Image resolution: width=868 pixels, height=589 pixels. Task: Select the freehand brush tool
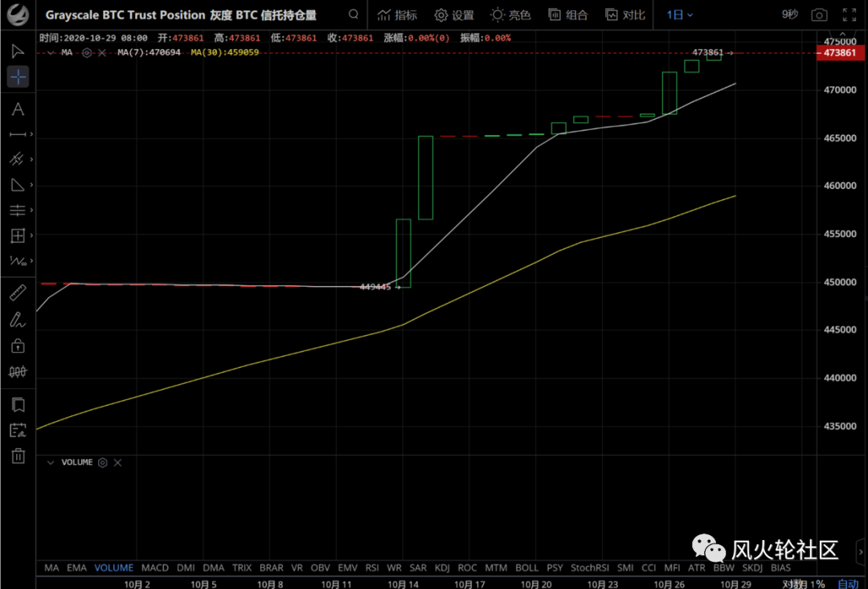pyautogui.click(x=18, y=320)
